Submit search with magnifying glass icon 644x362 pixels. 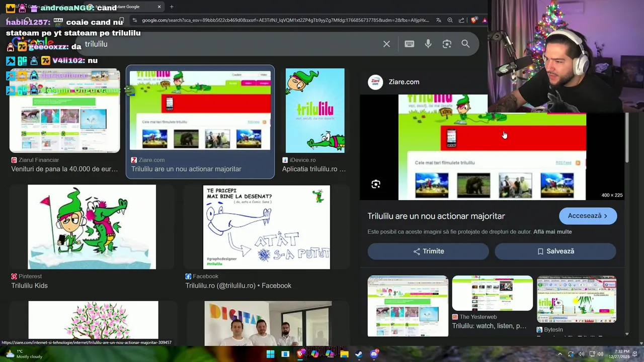click(x=465, y=44)
